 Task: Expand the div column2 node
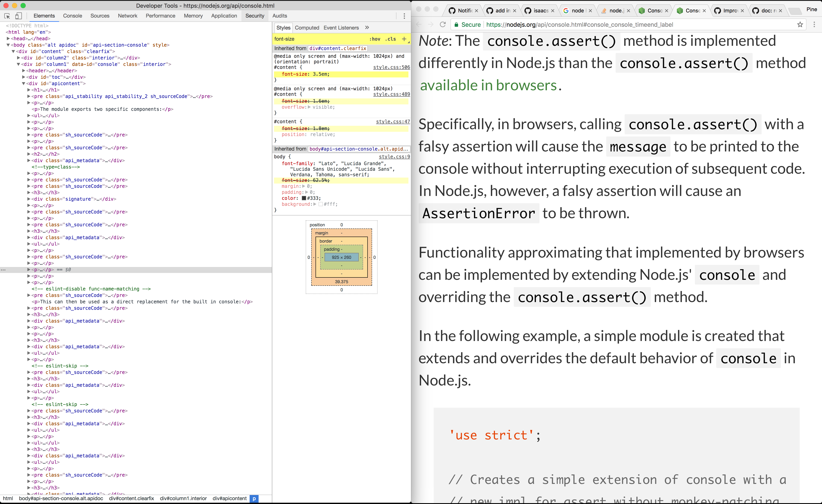pos(19,58)
